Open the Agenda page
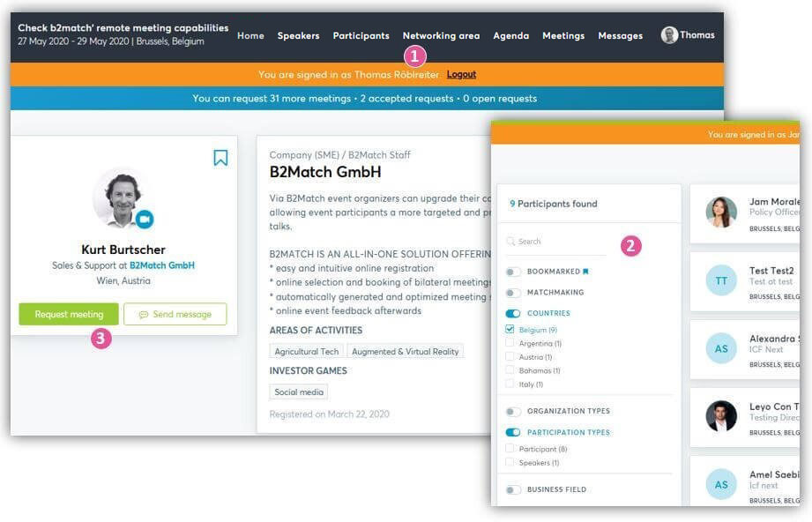The image size is (812, 522). coord(511,36)
